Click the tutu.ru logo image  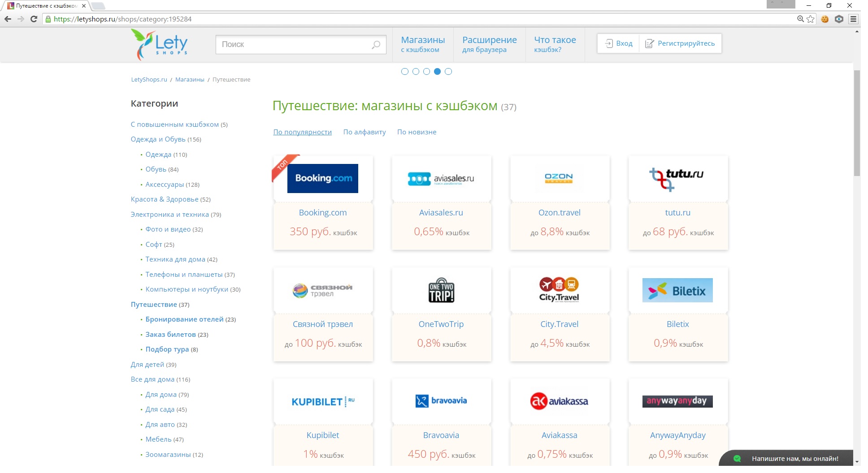[x=677, y=179]
